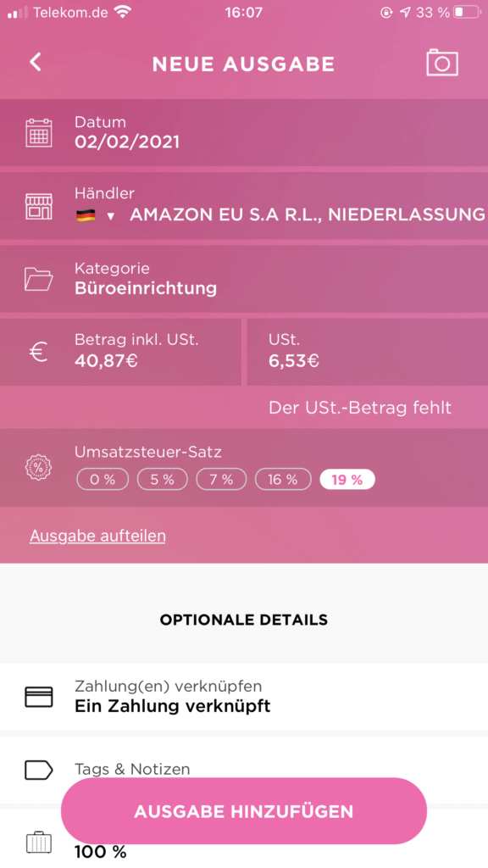Tap the folder icon next to Kategorie
Viewport: 488px width, 868px height.
tap(39, 279)
